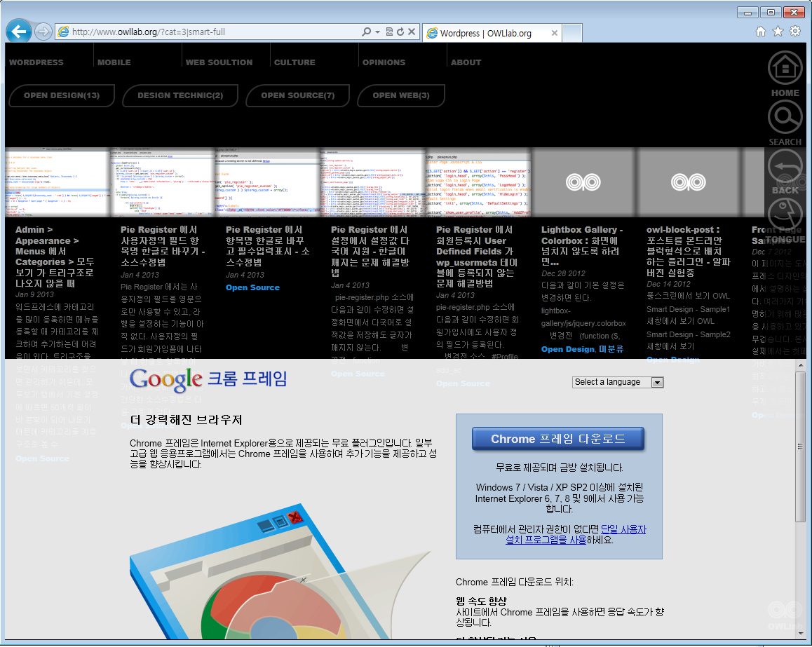Open post 'Pie Register 에서 설정에서 설정값 다국어'

371,252
